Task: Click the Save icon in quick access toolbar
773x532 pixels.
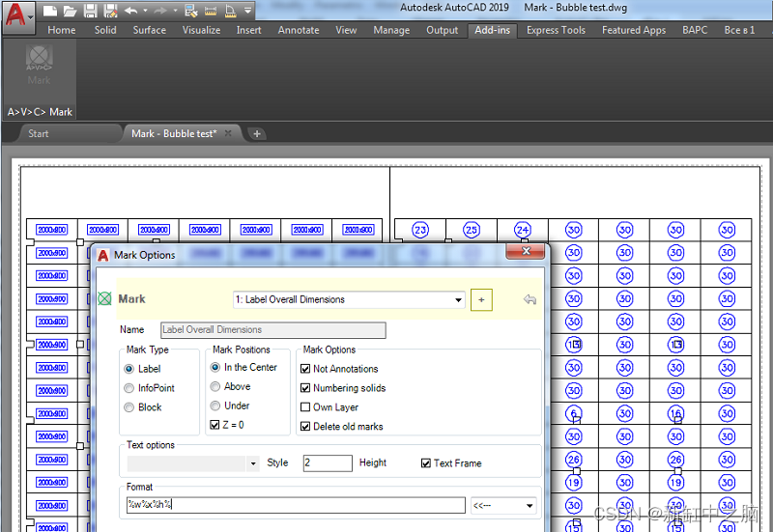Action: (90, 12)
